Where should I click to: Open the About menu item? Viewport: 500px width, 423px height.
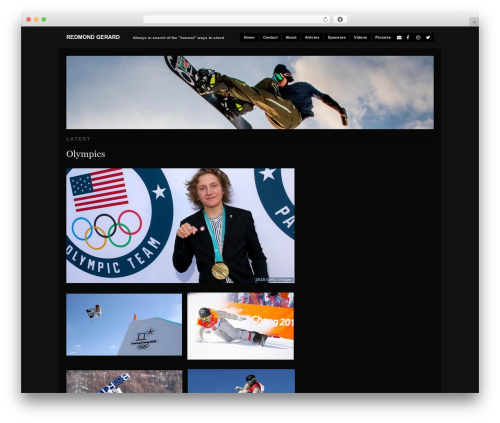point(291,38)
